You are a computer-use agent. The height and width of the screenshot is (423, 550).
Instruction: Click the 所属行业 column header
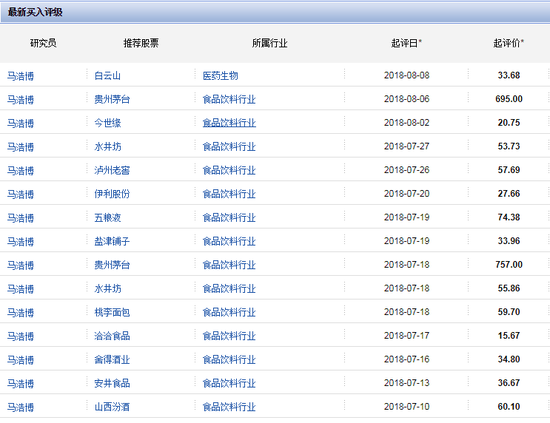coord(270,43)
